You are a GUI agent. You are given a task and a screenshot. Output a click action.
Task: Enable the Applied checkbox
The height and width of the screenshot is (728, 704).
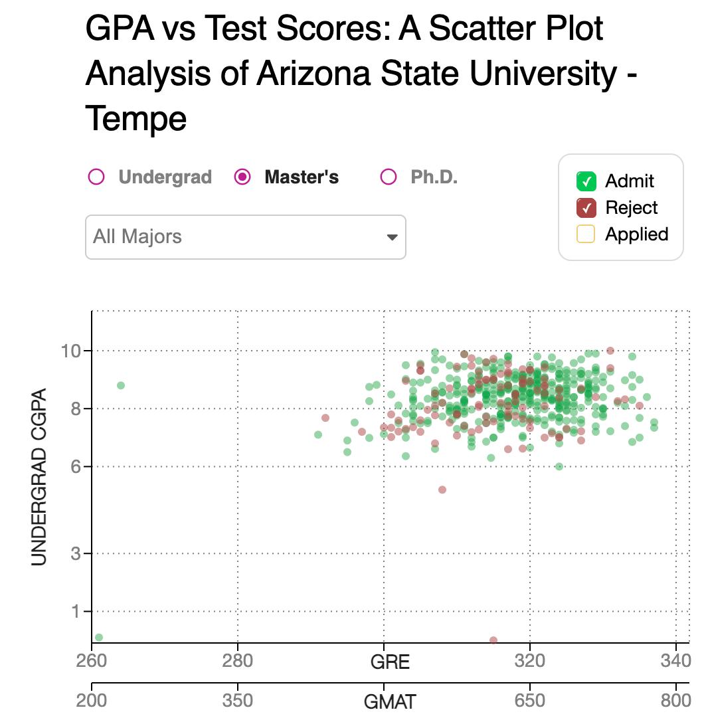point(586,234)
